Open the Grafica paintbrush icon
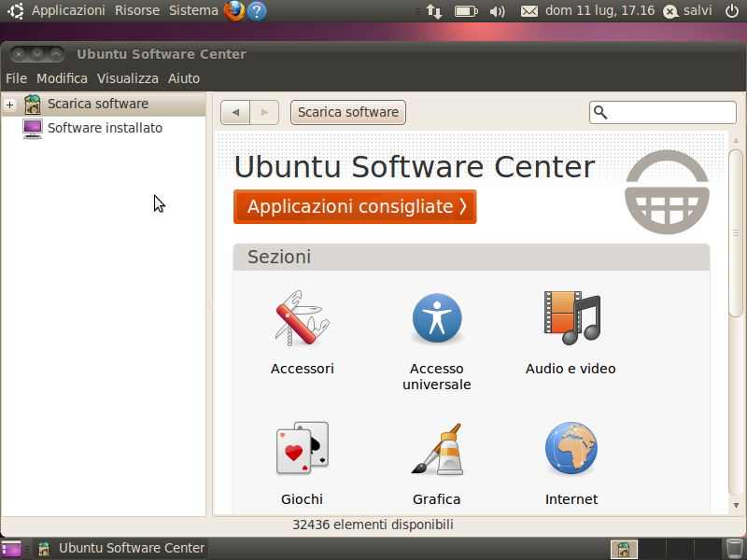The width and height of the screenshot is (747, 560). [x=437, y=449]
